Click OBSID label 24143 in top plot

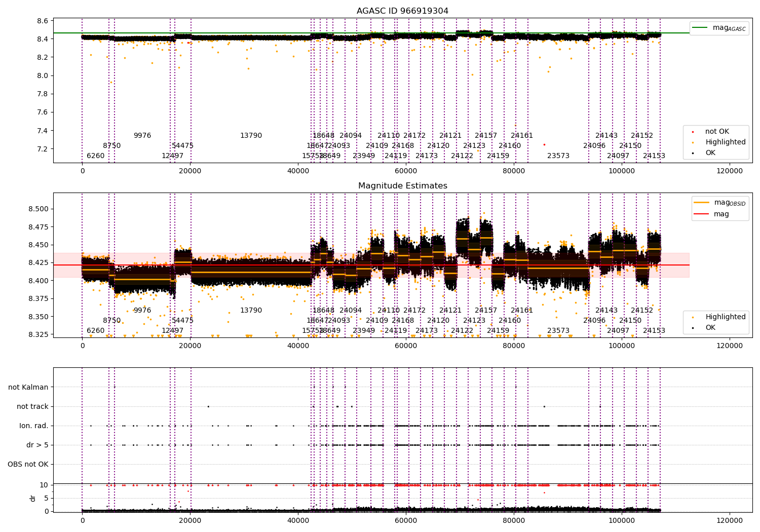coord(606,136)
